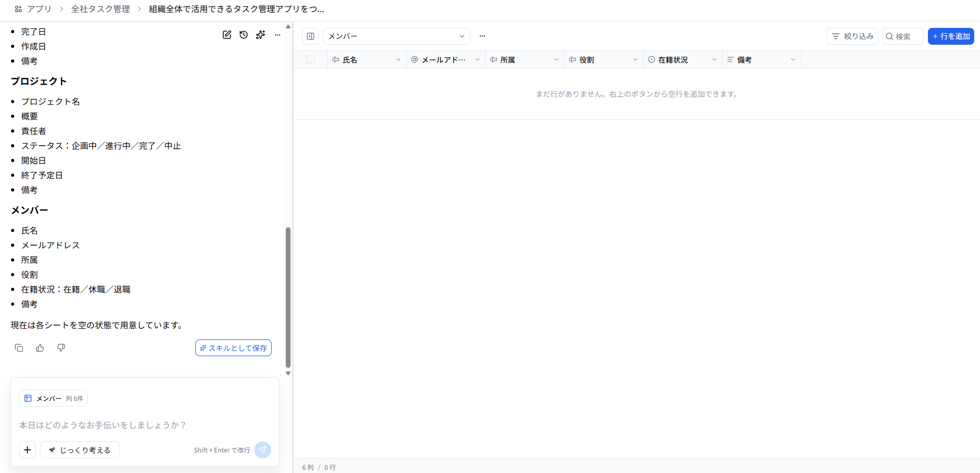The image size is (980, 473).
Task: Click the text type icon of 氏名 column
Action: 336,60
